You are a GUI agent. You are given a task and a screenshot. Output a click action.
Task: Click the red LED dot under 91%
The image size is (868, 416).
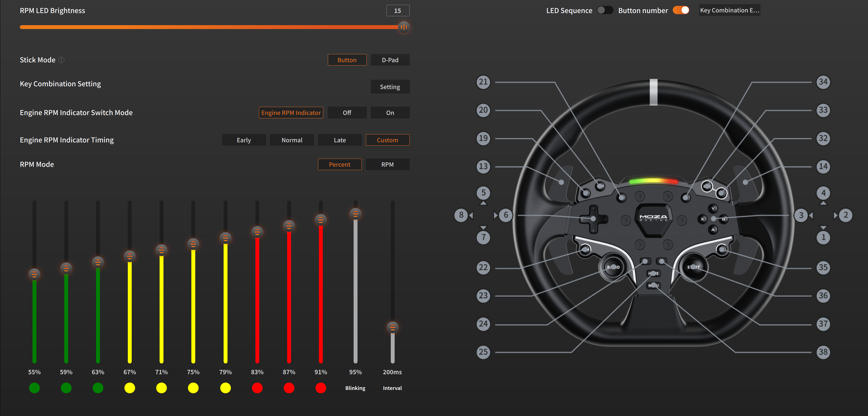pos(321,388)
